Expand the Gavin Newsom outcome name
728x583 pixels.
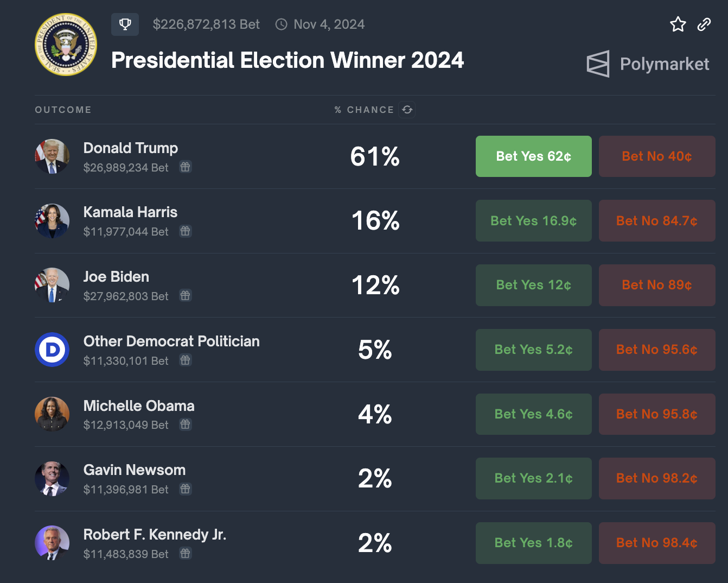[135, 470]
